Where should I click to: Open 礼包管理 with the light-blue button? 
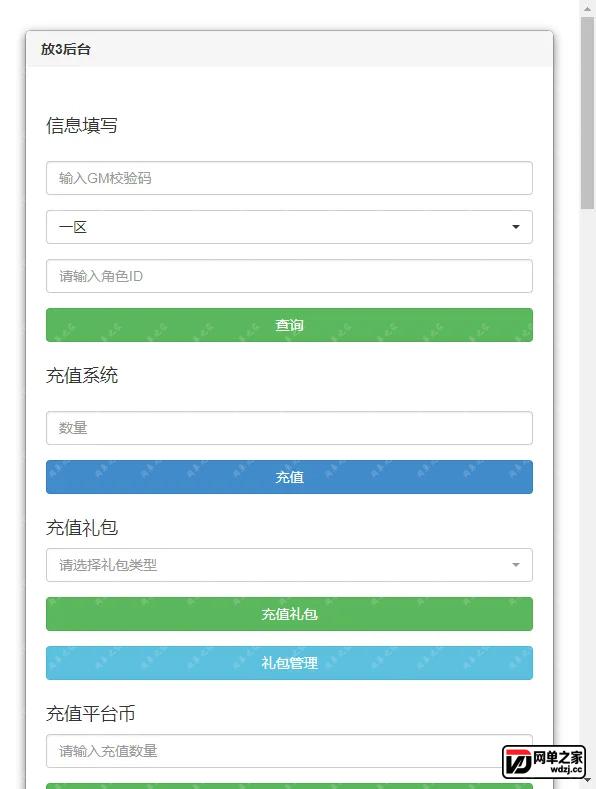(x=289, y=663)
